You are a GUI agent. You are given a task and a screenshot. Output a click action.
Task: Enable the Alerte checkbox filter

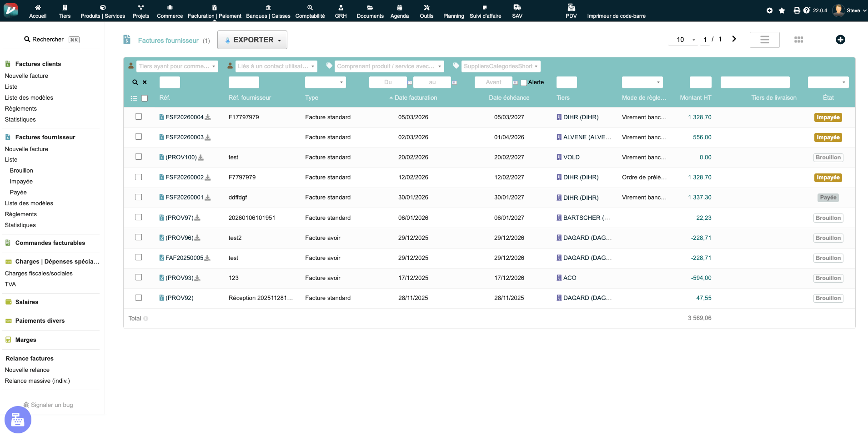point(524,83)
